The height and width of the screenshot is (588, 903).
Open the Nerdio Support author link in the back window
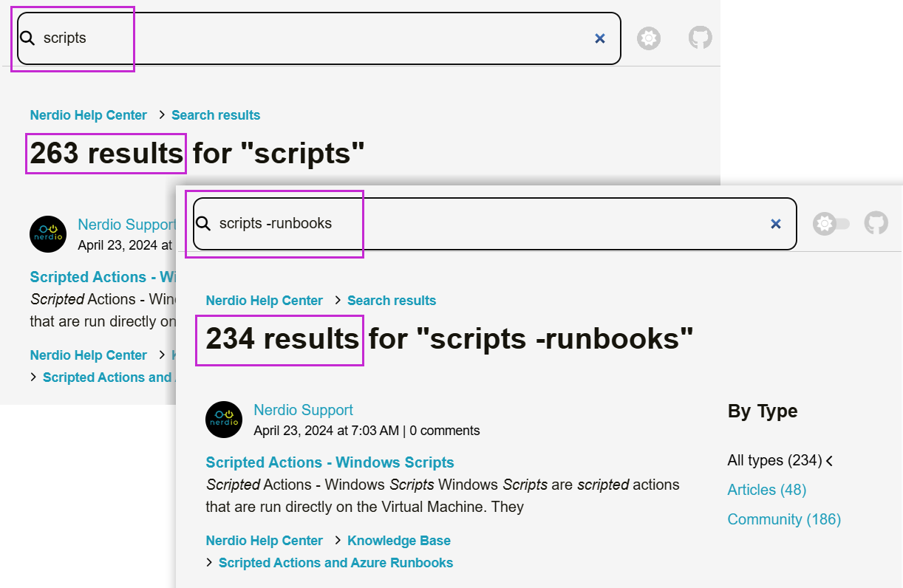[126, 225]
